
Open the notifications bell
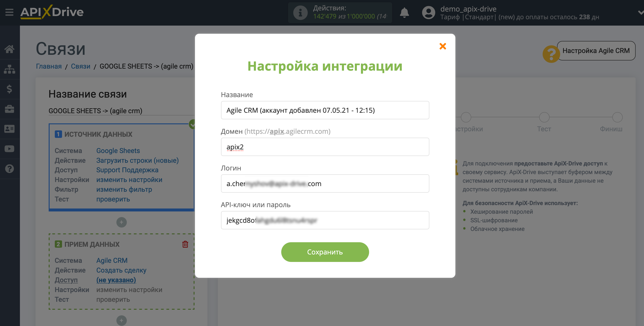tap(404, 12)
